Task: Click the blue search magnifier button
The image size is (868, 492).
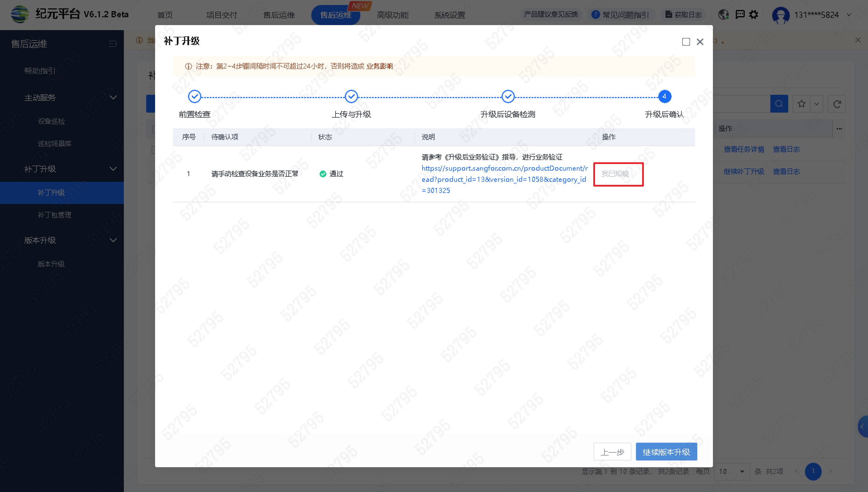Action: [779, 104]
